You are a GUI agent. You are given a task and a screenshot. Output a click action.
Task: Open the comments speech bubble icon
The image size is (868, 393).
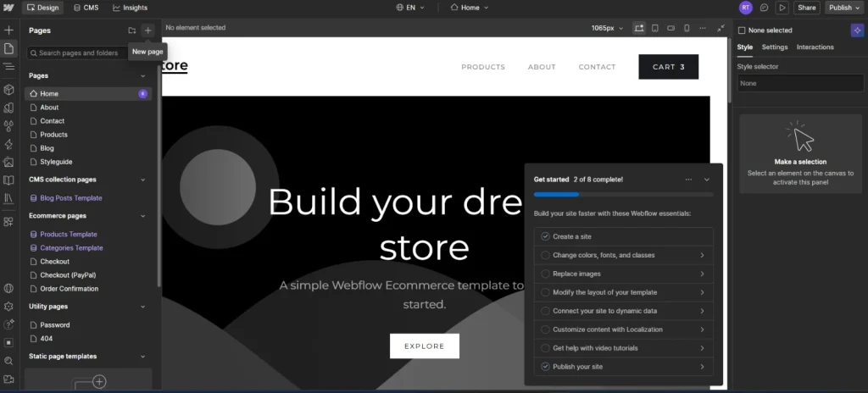click(764, 8)
